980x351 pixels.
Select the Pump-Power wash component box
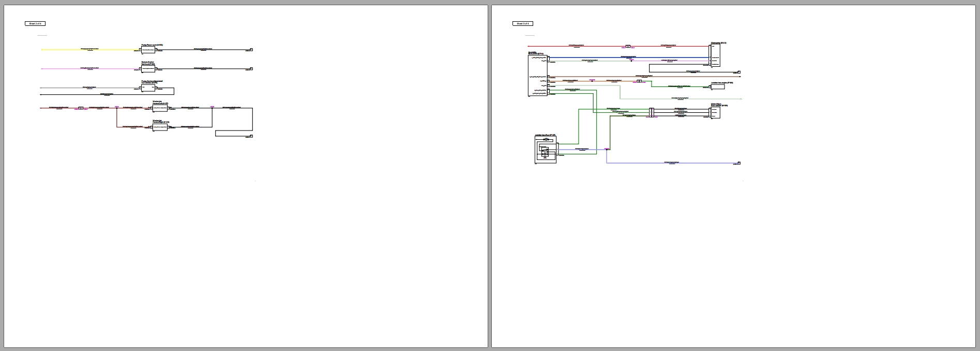pos(148,50)
